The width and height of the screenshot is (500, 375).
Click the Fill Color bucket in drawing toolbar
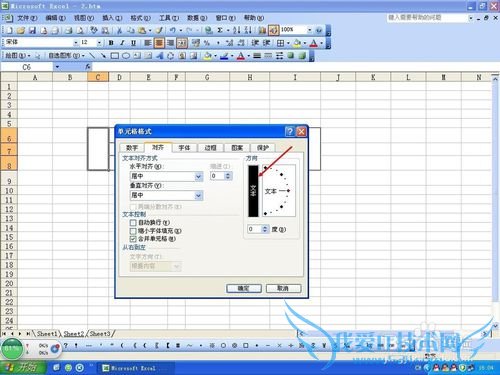click(x=208, y=56)
